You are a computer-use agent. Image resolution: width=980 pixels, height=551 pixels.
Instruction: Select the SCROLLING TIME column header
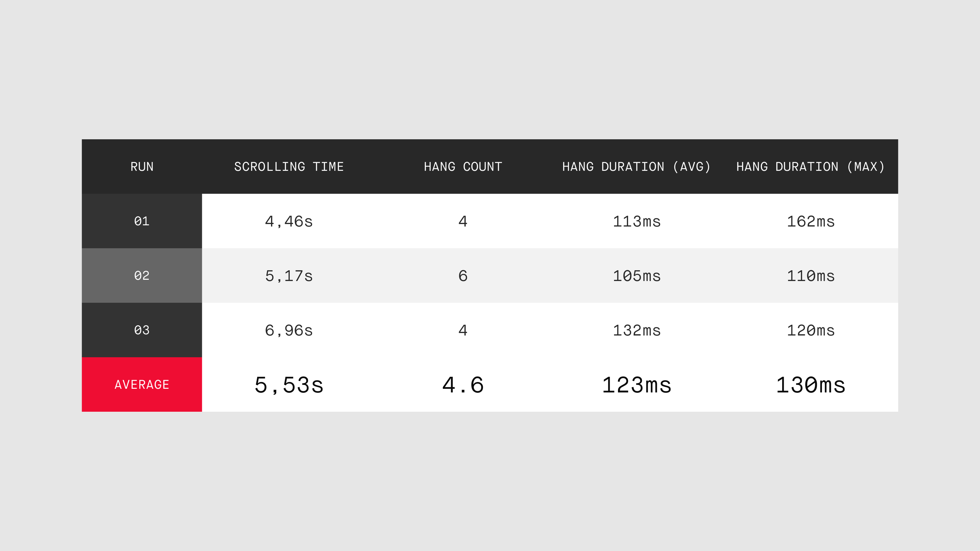click(x=289, y=167)
